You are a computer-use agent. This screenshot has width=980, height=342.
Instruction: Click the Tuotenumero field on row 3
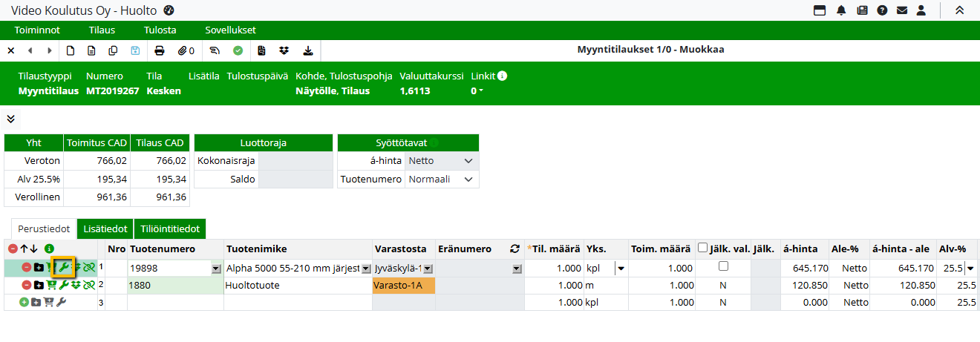pyautogui.click(x=175, y=303)
